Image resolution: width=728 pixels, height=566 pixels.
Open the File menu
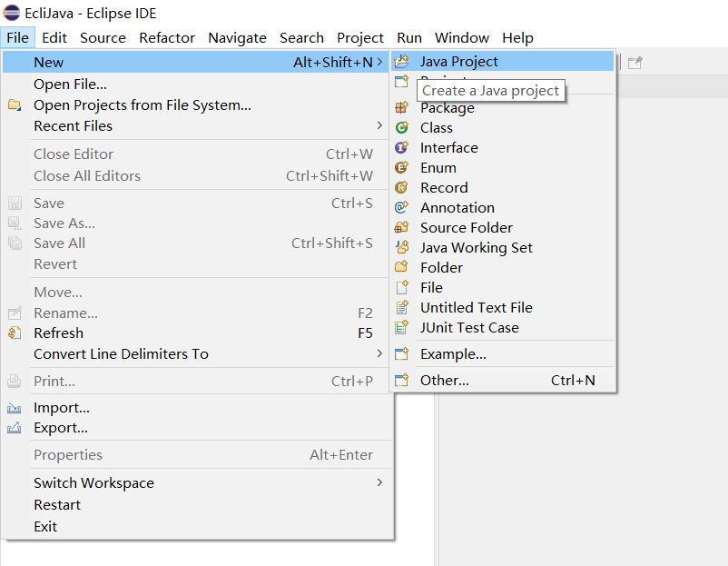(x=17, y=37)
